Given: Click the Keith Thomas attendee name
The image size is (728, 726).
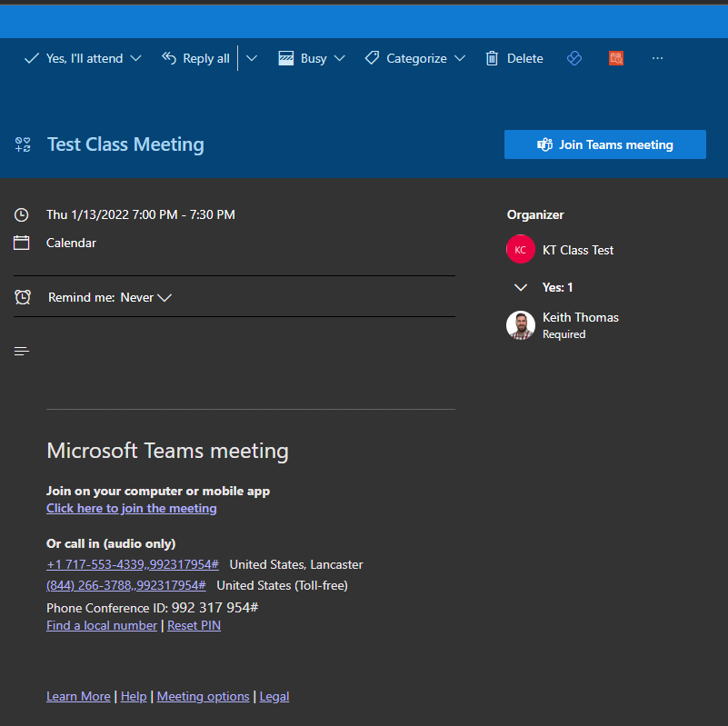Looking at the screenshot, I should pyautogui.click(x=581, y=317).
